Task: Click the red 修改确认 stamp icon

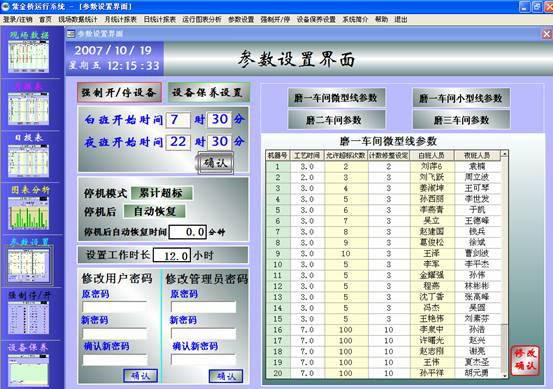Action: [x=525, y=360]
